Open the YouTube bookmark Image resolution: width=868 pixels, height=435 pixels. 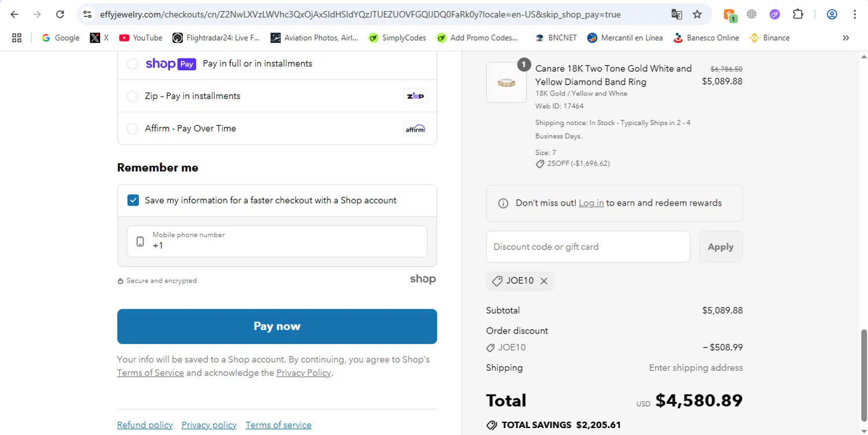pyautogui.click(x=141, y=38)
